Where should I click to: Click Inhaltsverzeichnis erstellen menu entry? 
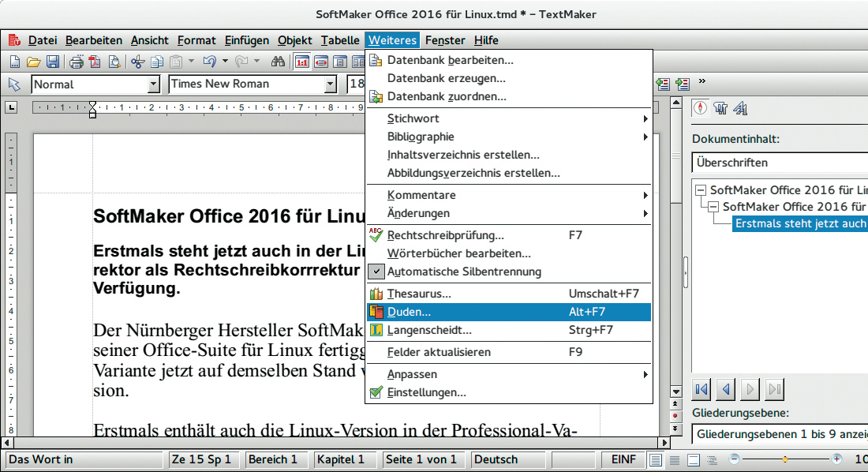(x=463, y=155)
